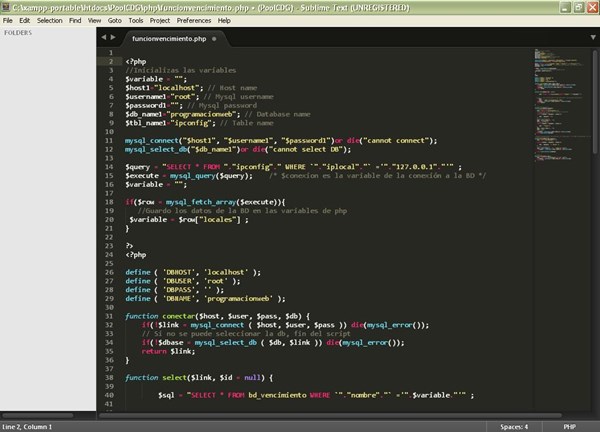Open the Goto menu
Viewport: 600px width, 432px height.
click(114, 20)
